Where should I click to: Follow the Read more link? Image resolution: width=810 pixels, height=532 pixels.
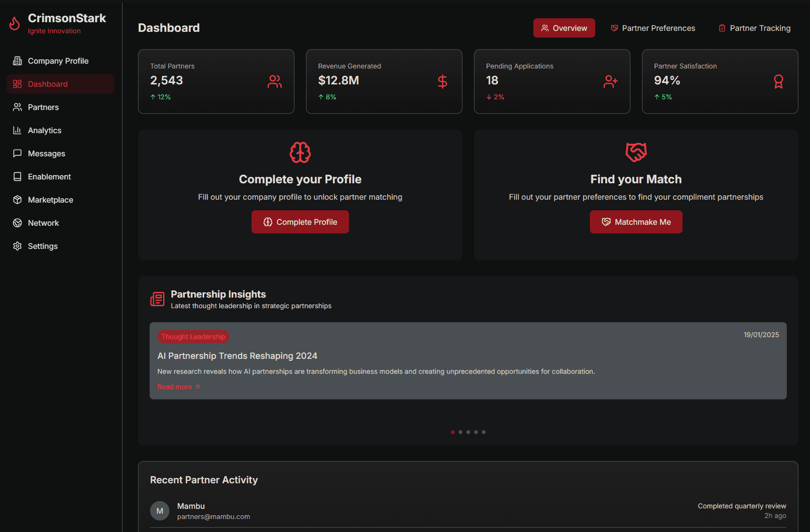point(179,387)
